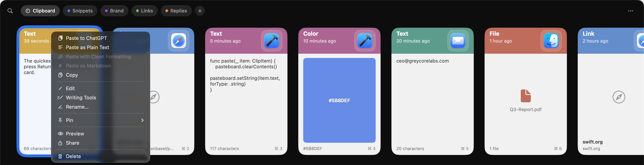Select the #5B8DEF color swatch
644x165 pixels.
point(339,100)
